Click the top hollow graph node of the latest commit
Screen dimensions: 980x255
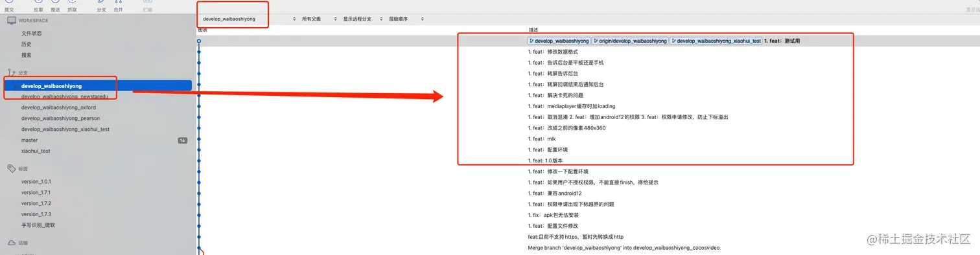click(x=199, y=41)
